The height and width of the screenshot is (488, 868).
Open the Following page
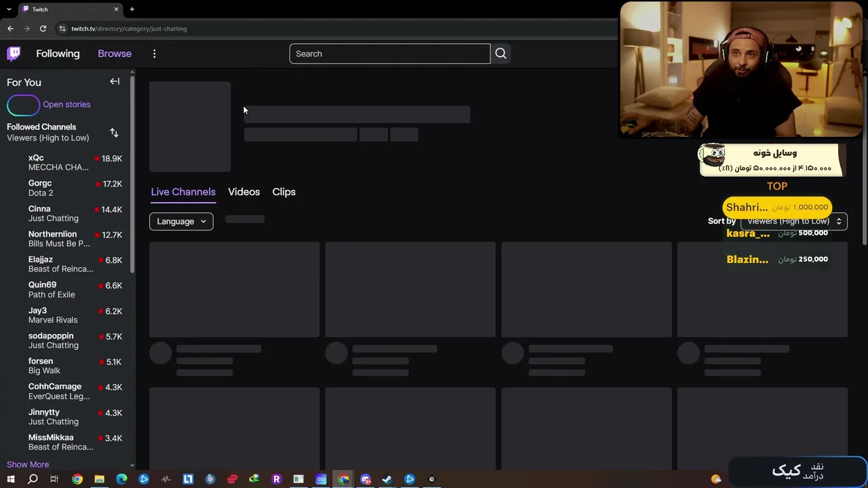[x=58, y=54]
